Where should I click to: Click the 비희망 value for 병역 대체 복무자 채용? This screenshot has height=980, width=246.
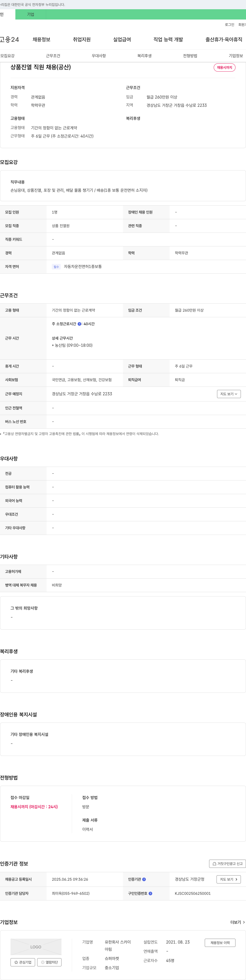point(57,585)
